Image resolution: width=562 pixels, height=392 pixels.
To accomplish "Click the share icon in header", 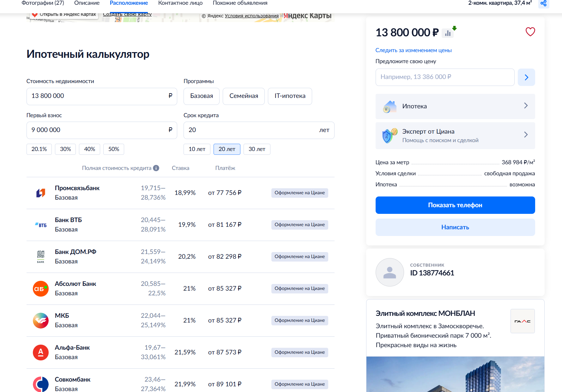I will [x=543, y=3].
